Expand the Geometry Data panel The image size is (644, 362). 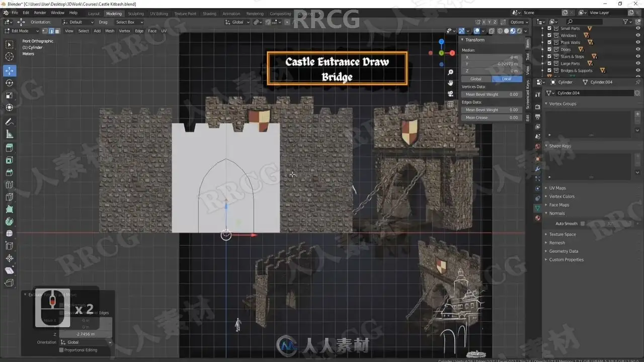(x=563, y=251)
